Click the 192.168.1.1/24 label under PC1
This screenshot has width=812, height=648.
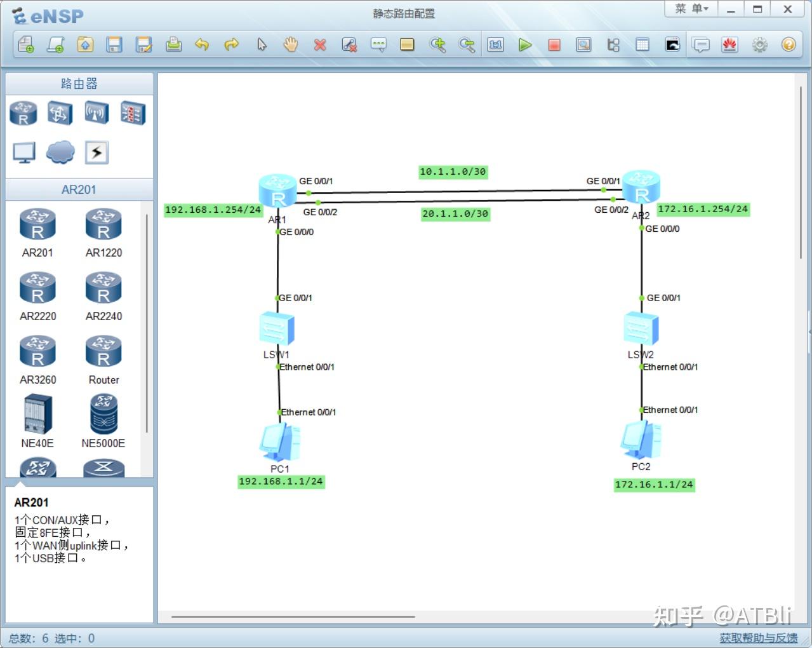(281, 482)
